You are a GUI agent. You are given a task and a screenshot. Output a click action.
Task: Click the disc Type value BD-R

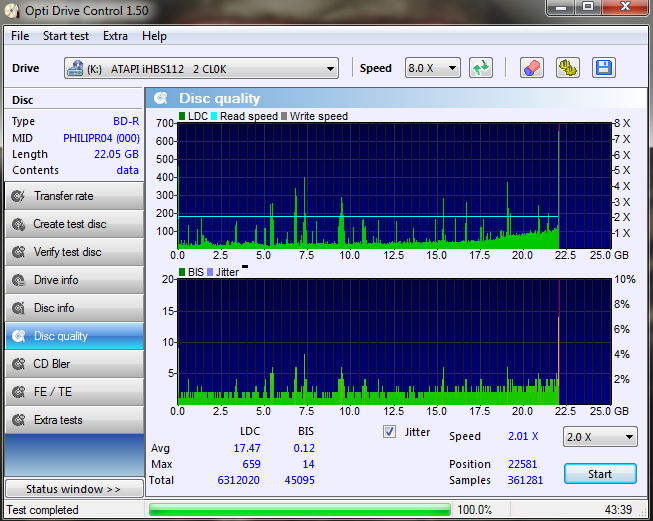(x=126, y=121)
